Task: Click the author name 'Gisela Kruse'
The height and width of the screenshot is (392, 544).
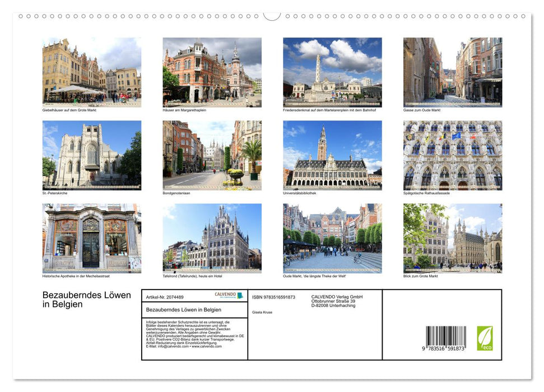Action: click(x=263, y=312)
